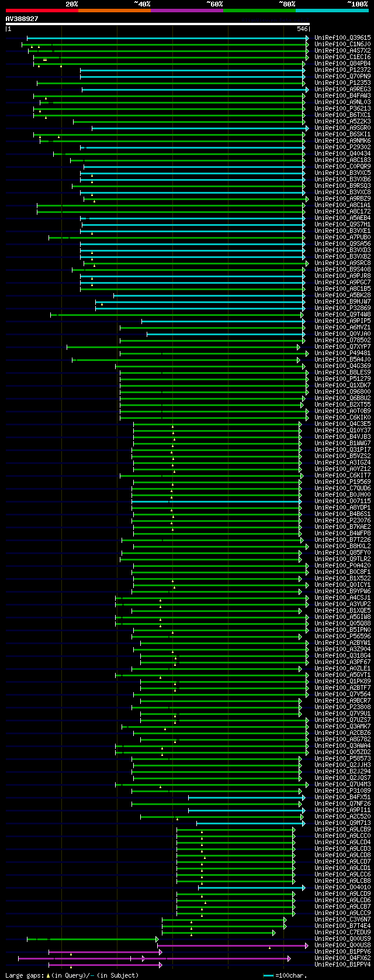Select the UniRef100_A5GVT1 label
This screenshot has width=374, height=980.
pyautogui.click(x=342, y=675)
